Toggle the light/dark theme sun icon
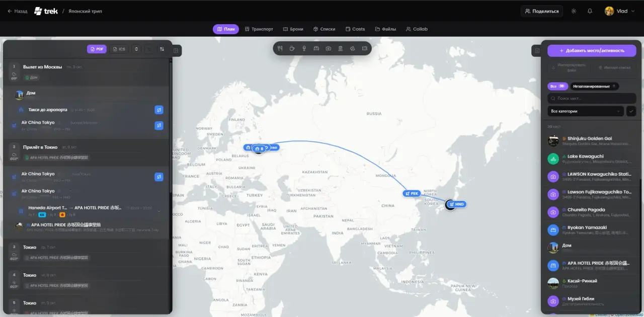 pos(574,11)
